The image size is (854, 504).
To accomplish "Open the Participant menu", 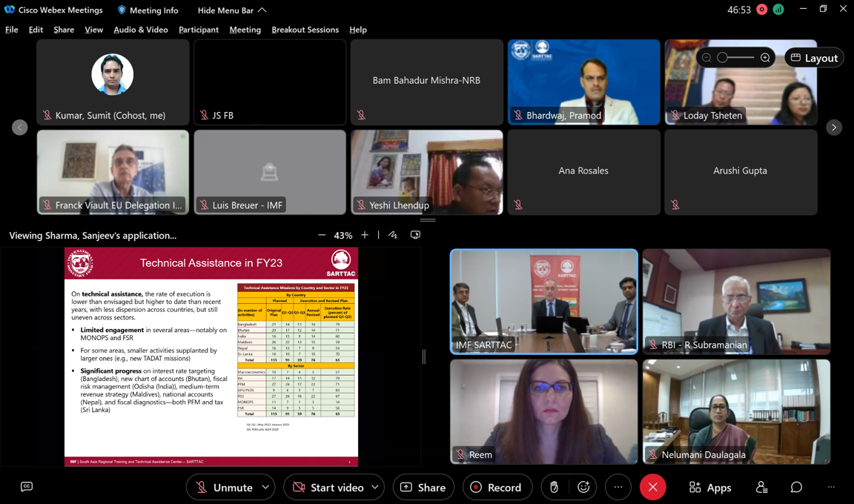I will tap(199, 30).
